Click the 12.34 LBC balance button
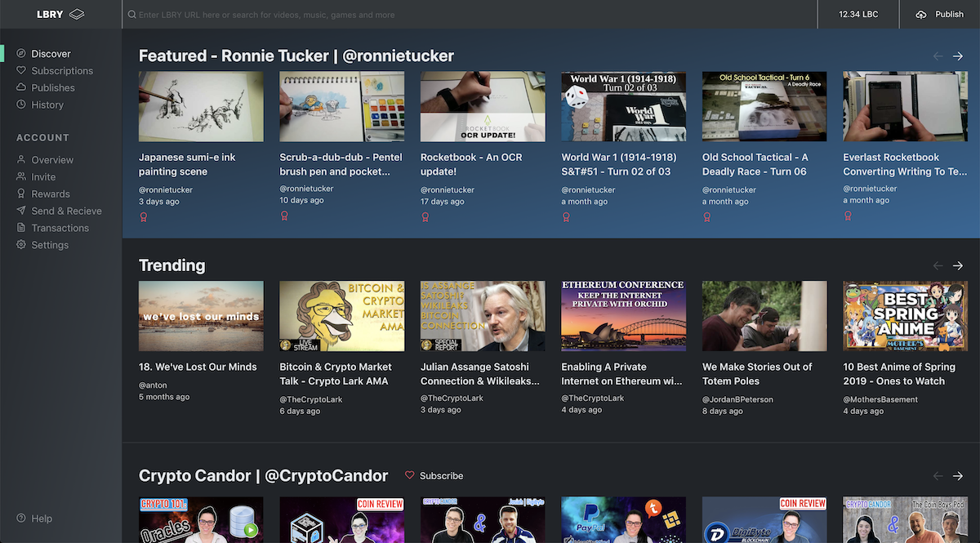Screen dimensions: 980x543 (858, 15)
